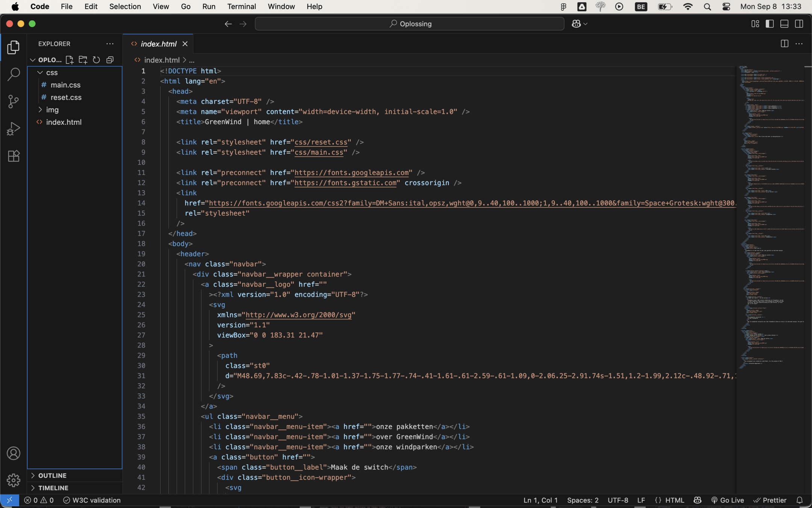The height and width of the screenshot is (508, 812).
Task: Click the New File icon in Explorer
Action: click(x=69, y=60)
